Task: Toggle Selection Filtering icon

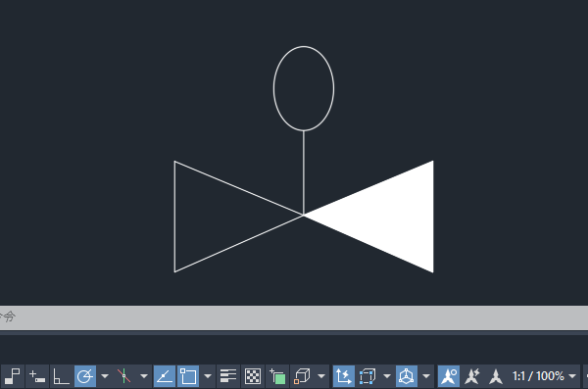Action: tap(367, 376)
